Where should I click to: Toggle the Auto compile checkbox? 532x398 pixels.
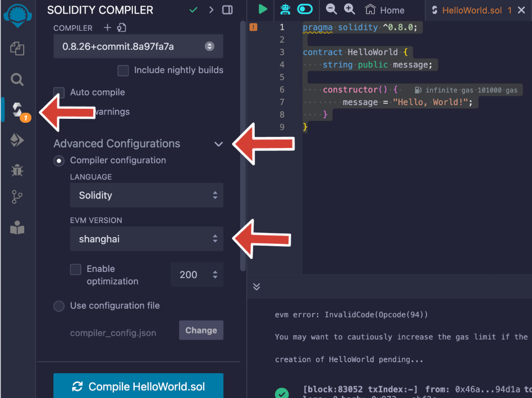point(59,92)
